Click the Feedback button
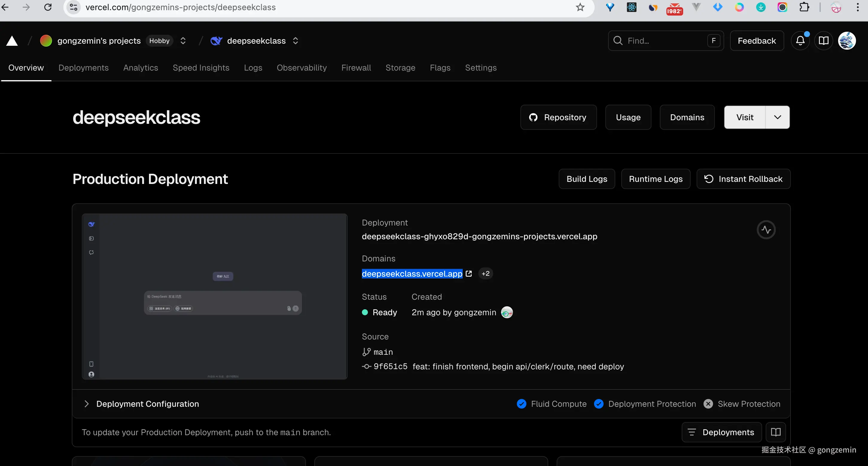 click(757, 41)
